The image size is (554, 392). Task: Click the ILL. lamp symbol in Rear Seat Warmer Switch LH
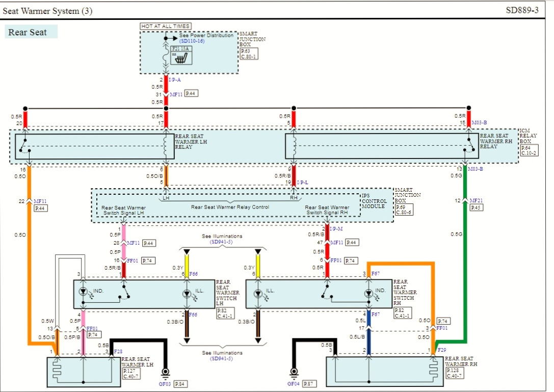click(187, 294)
